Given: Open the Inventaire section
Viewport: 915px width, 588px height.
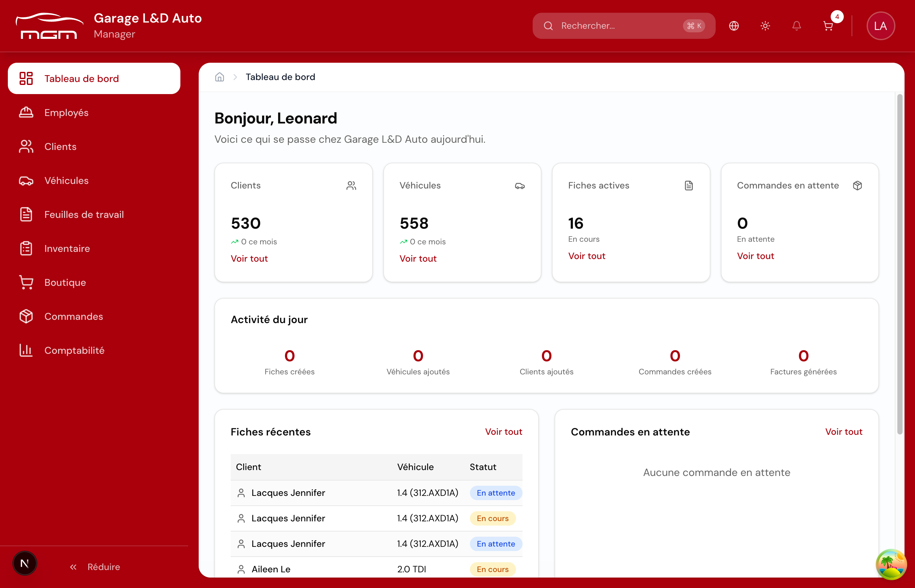Looking at the screenshot, I should [67, 248].
